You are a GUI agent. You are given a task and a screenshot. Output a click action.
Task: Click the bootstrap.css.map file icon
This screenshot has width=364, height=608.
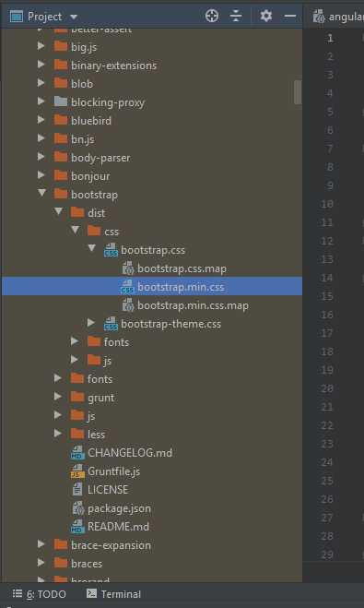(128, 268)
